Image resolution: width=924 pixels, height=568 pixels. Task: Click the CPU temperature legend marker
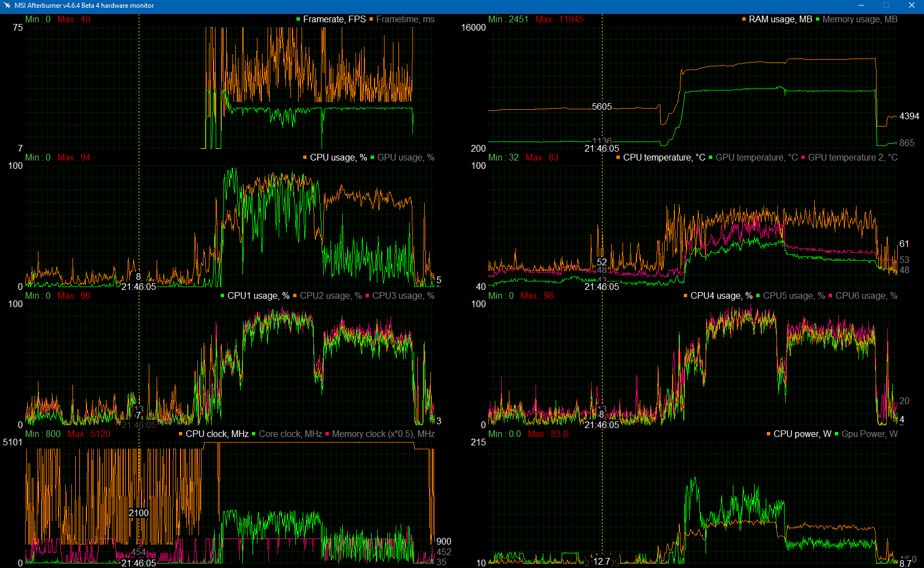(617, 157)
